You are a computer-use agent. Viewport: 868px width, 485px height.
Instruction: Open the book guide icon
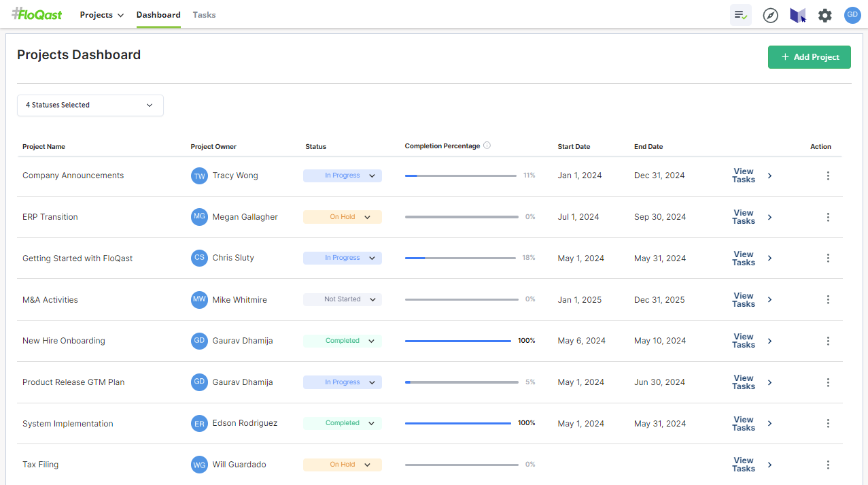pos(797,15)
